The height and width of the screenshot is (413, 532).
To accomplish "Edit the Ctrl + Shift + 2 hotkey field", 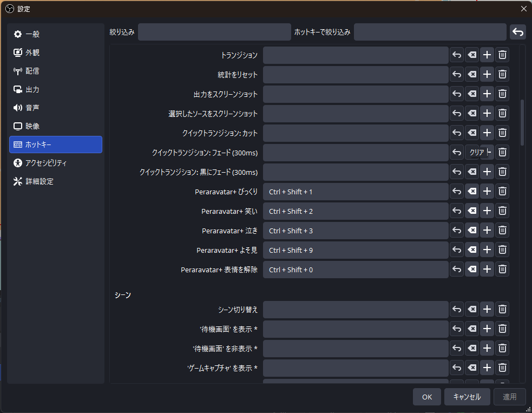I will [356, 211].
